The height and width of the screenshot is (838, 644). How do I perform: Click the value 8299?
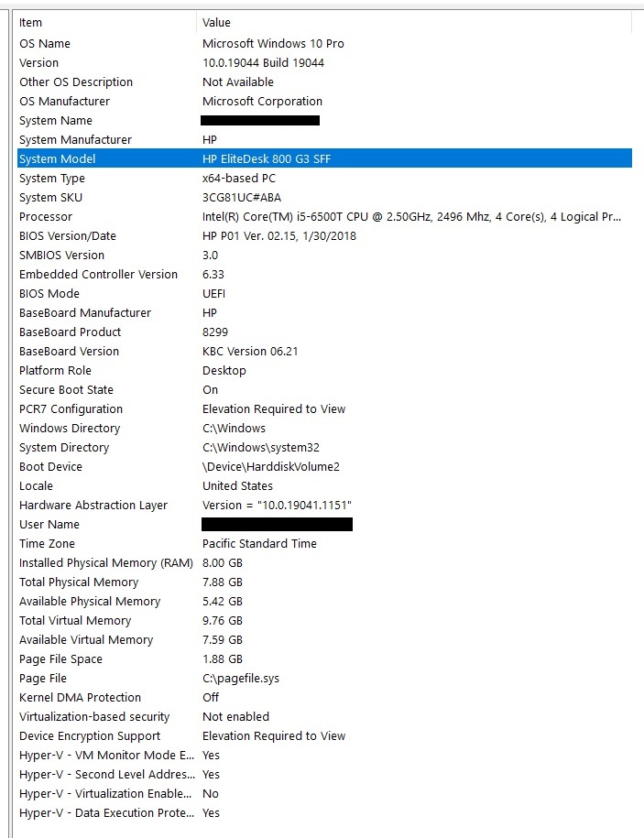pyautogui.click(x=215, y=332)
